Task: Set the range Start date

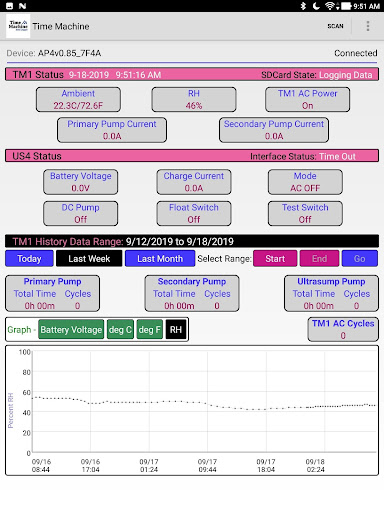Action: [x=275, y=259]
